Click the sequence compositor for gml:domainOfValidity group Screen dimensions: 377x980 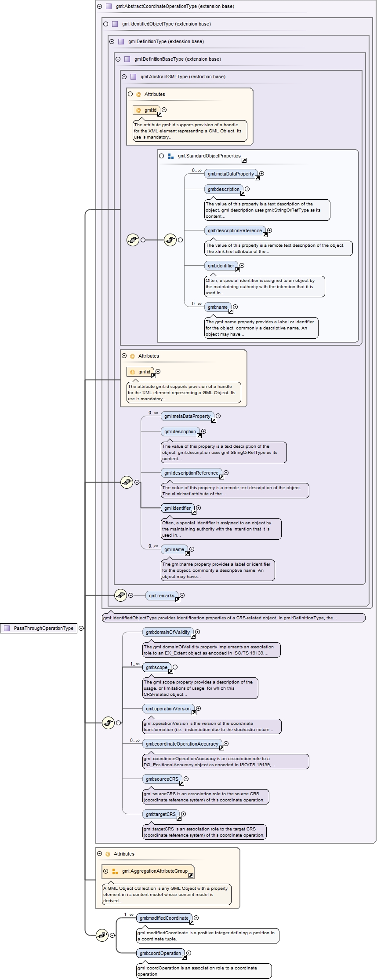point(108,723)
